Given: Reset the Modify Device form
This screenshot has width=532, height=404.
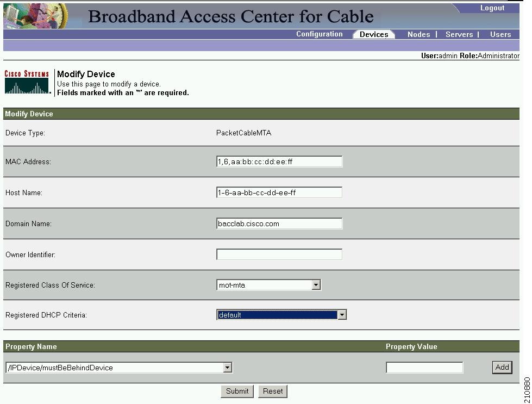Looking at the screenshot, I should [272, 391].
